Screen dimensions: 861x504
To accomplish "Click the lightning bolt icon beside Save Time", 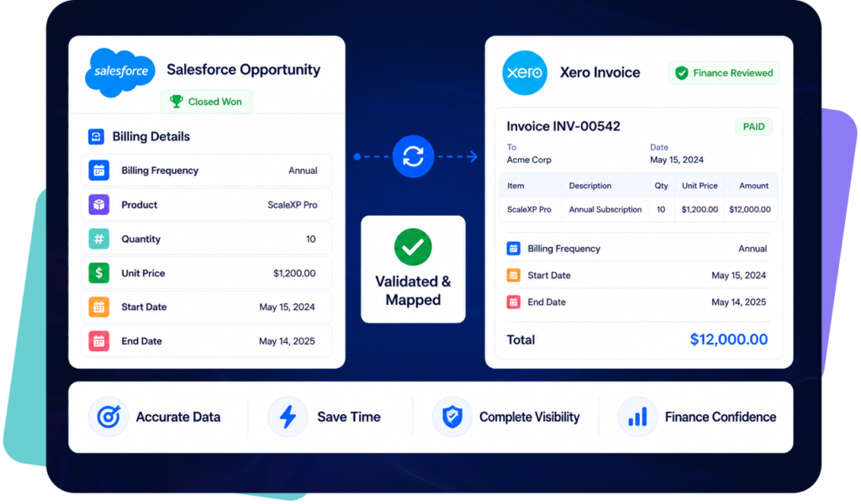I will 288,417.
